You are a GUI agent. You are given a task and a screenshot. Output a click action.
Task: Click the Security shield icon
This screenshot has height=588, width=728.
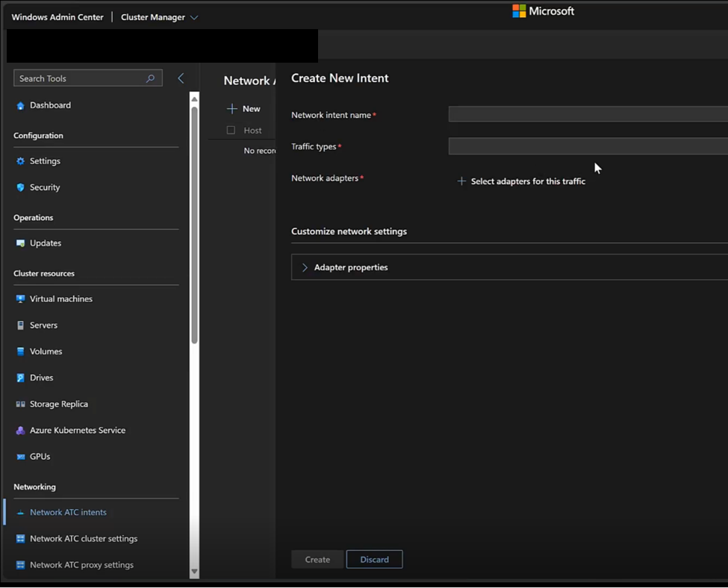pos(20,188)
